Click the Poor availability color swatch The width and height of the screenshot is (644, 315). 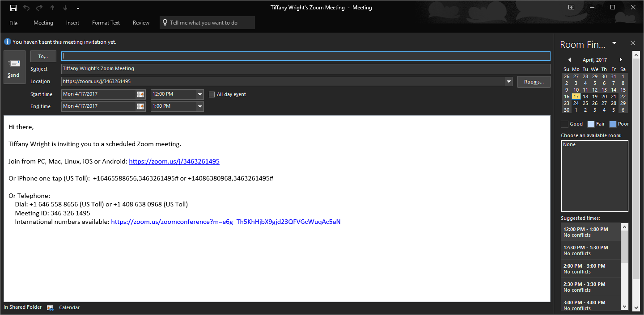click(x=613, y=124)
